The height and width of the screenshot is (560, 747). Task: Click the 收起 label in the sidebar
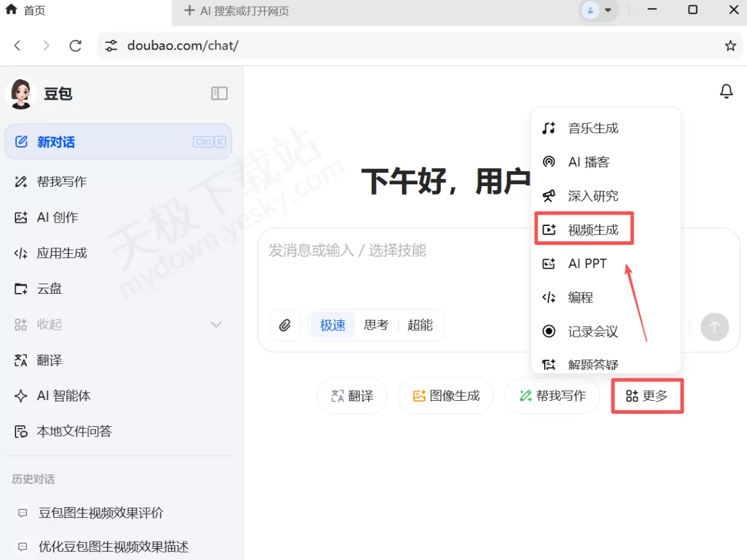[x=49, y=325]
